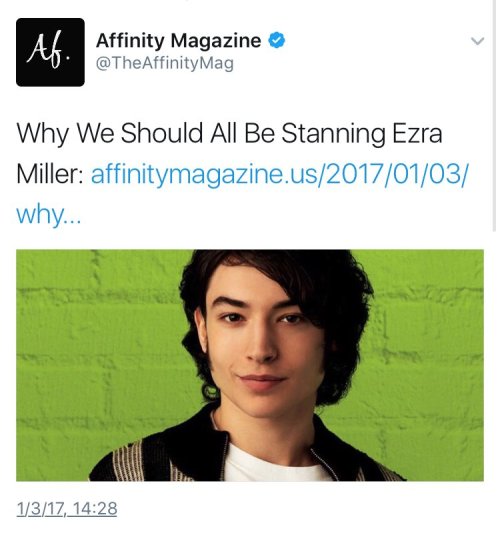
Task: Click the vertical scrollbar at right edge
Action: pyautogui.click(x=495, y=116)
